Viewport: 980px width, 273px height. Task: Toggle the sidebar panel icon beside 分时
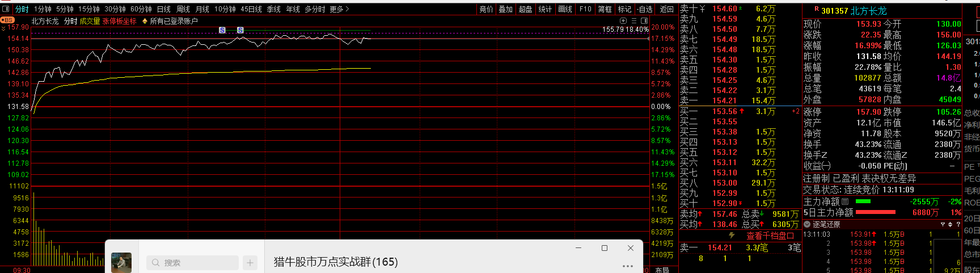point(6,9)
